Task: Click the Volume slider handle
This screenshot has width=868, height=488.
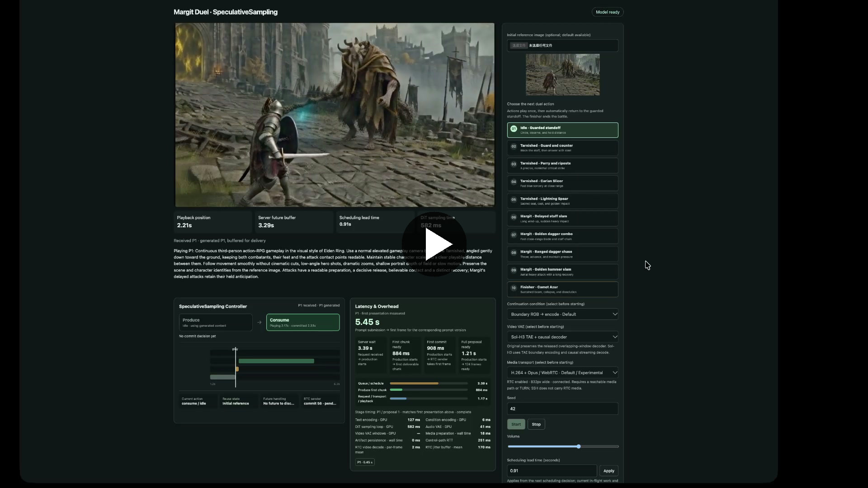Action: click(578, 446)
